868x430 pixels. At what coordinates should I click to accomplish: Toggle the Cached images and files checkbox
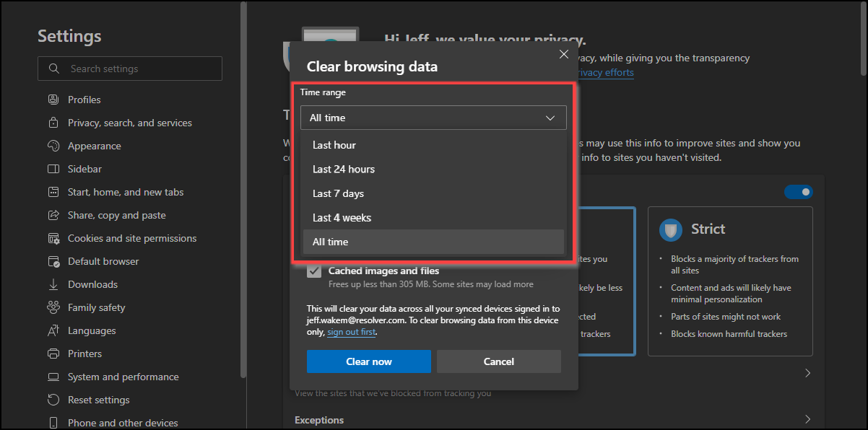(x=314, y=271)
